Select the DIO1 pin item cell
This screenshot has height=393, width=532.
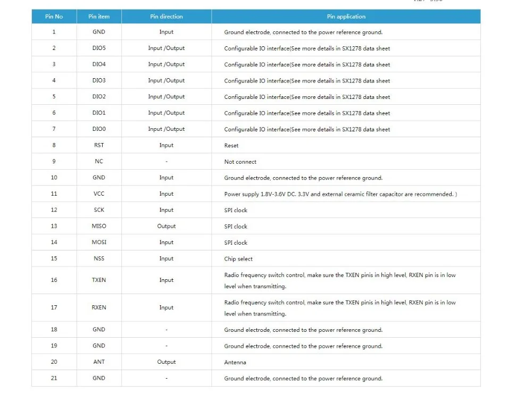[99, 113]
